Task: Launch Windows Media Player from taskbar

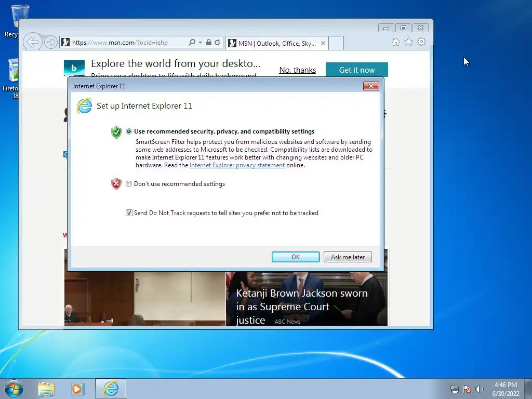Action: [x=77, y=389]
